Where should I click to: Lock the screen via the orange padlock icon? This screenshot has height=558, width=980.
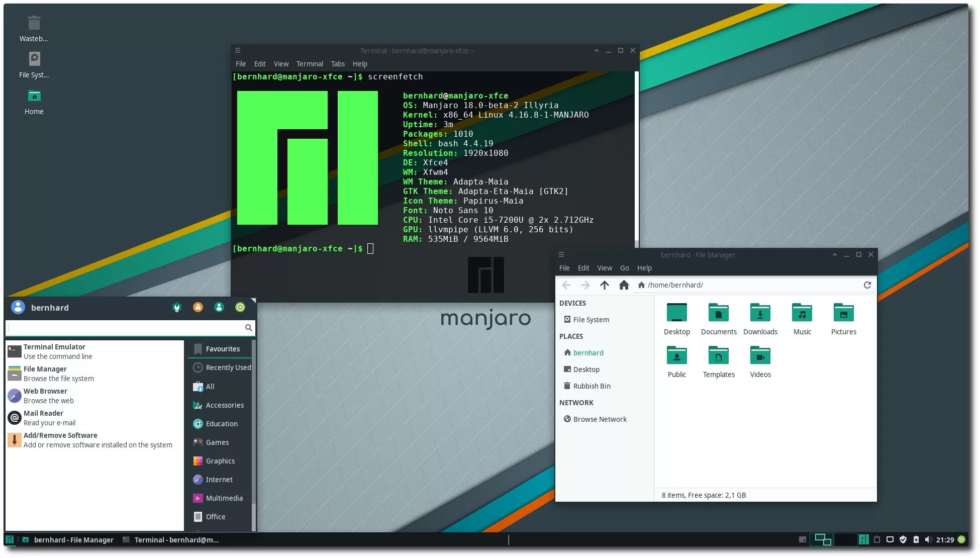[x=198, y=307]
